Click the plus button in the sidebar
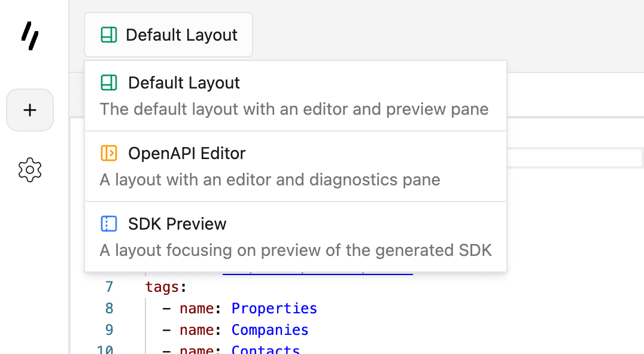 [x=30, y=110]
